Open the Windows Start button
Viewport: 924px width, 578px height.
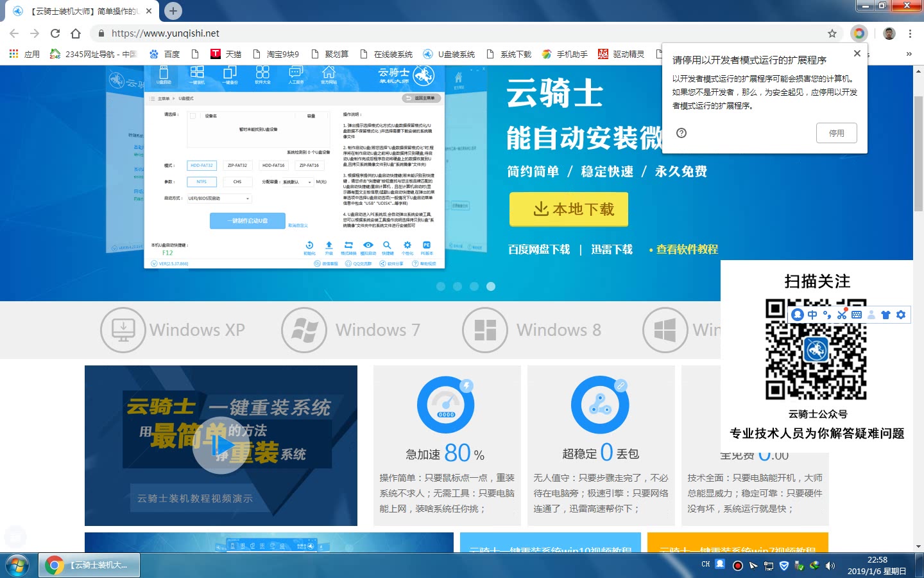17,565
